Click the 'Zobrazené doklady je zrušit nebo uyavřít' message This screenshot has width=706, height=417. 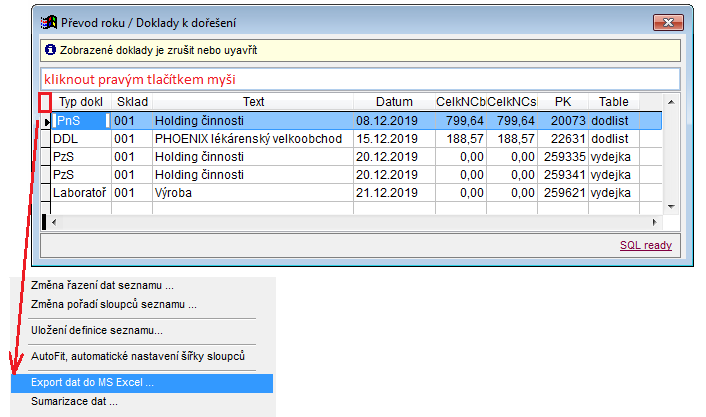[x=158, y=50]
